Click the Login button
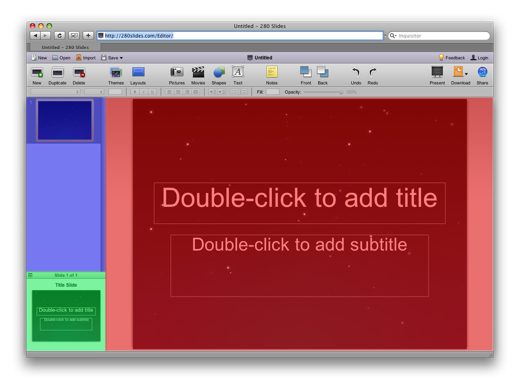Viewport: 520px width, 391px height. (x=479, y=58)
